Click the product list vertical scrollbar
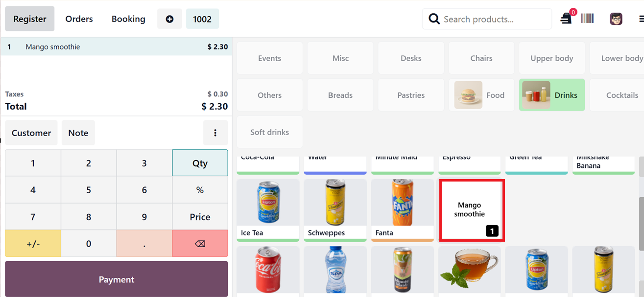644x297 pixels. pyautogui.click(x=641, y=215)
